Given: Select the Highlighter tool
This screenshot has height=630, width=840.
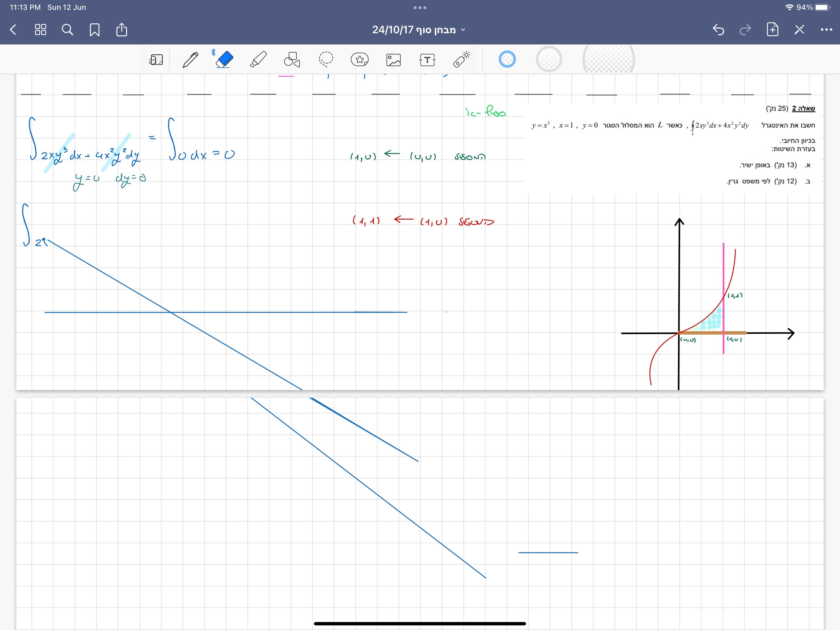Looking at the screenshot, I should tap(258, 60).
